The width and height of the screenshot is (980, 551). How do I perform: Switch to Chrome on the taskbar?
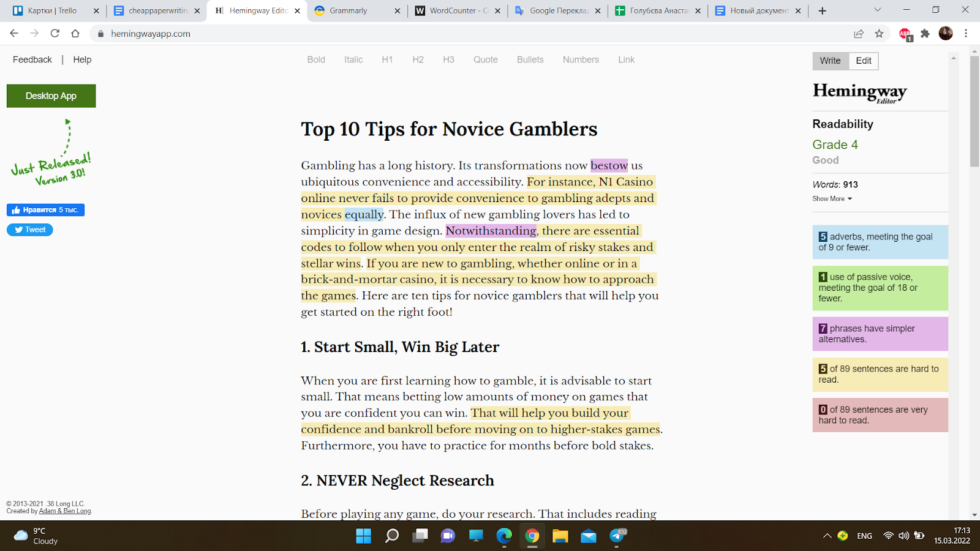point(532,536)
